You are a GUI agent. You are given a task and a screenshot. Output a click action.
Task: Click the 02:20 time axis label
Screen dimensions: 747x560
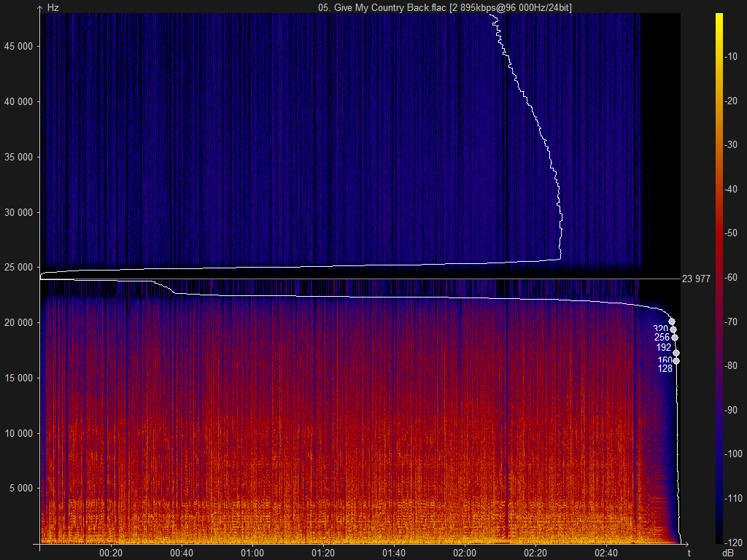(535, 553)
